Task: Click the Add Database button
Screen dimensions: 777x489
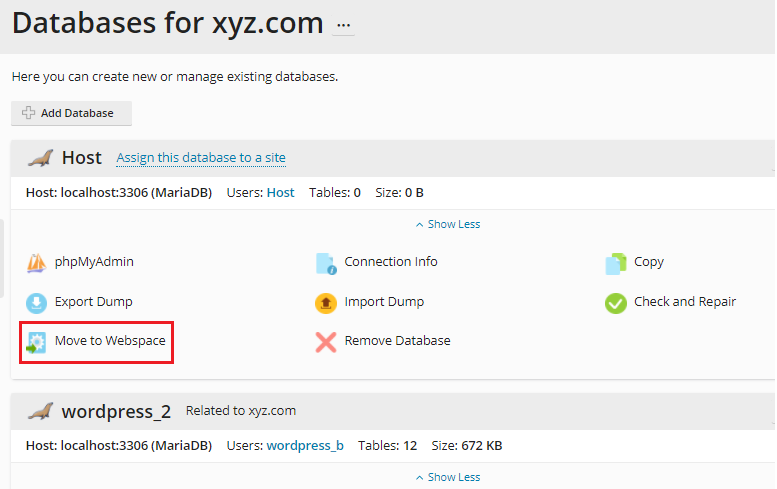Action: [x=71, y=113]
